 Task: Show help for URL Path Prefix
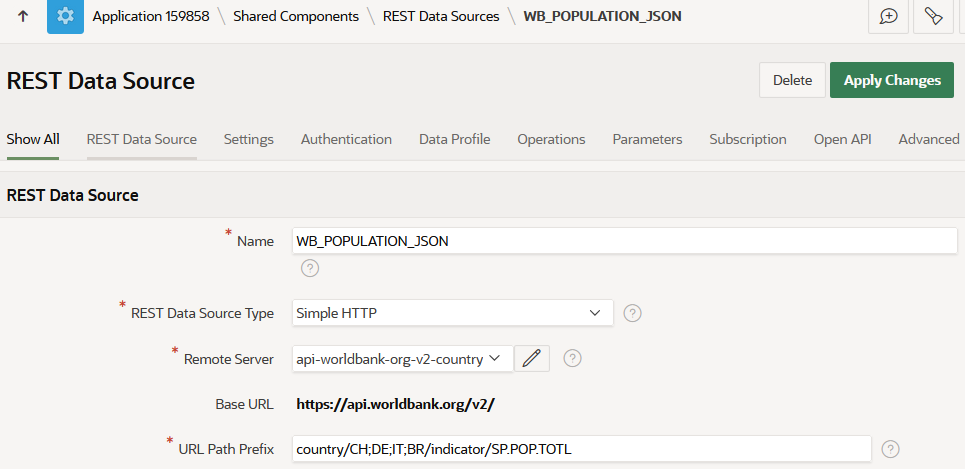click(891, 449)
